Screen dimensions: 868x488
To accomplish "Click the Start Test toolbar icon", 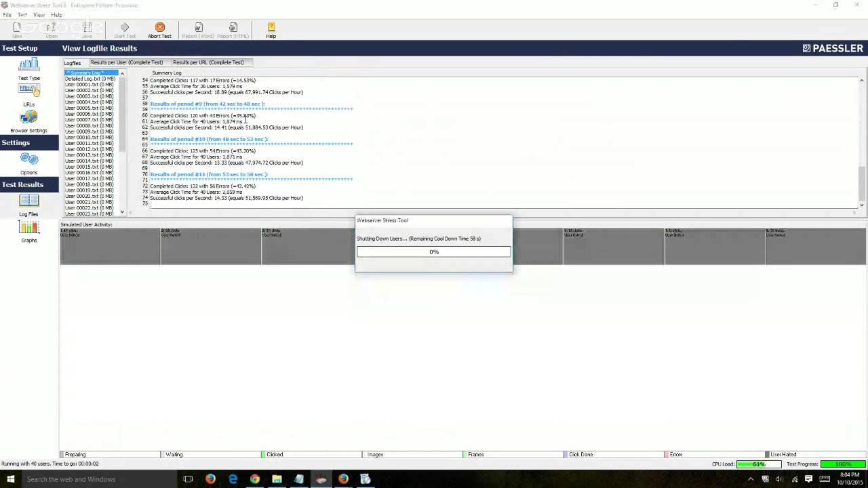I will pos(125,30).
